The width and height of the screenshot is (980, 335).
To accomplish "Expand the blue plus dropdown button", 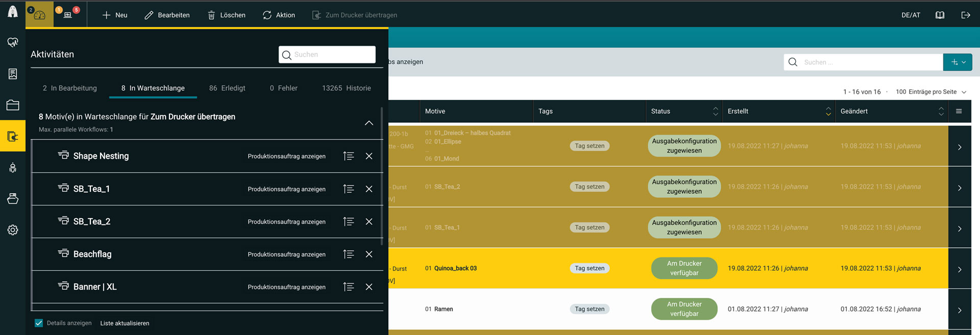I will click(958, 62).
